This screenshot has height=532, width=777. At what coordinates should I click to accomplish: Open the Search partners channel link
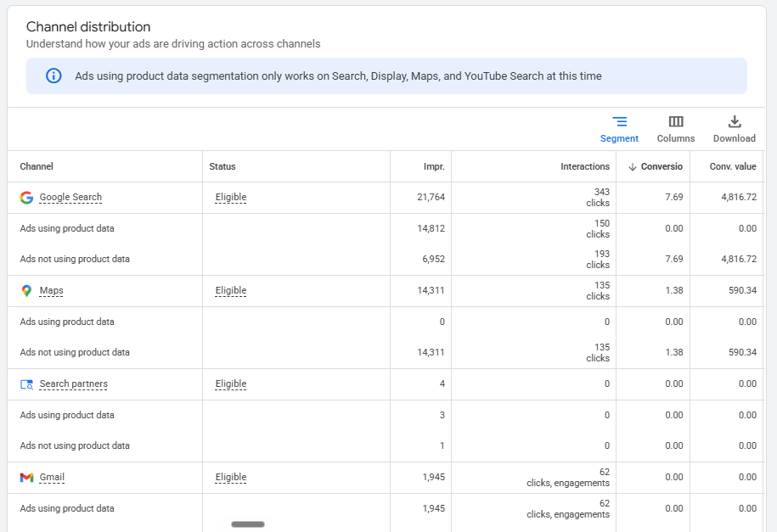click(73, 384)
